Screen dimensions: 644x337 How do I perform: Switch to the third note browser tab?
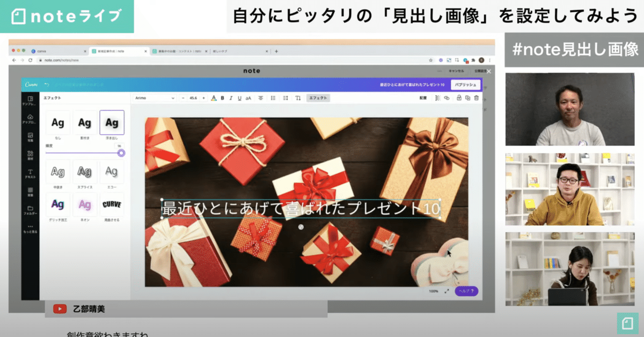click(179, 51)
